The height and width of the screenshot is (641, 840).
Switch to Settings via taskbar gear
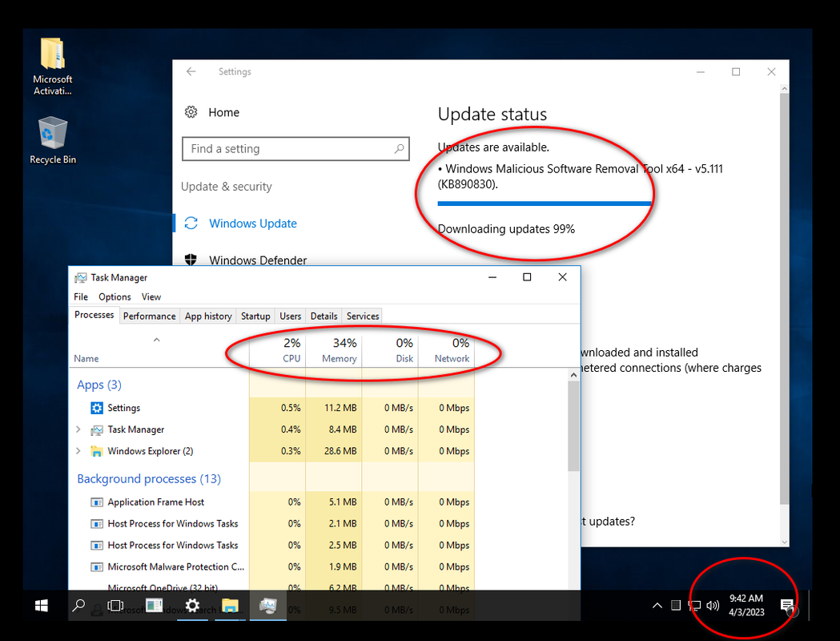point(192,606)
